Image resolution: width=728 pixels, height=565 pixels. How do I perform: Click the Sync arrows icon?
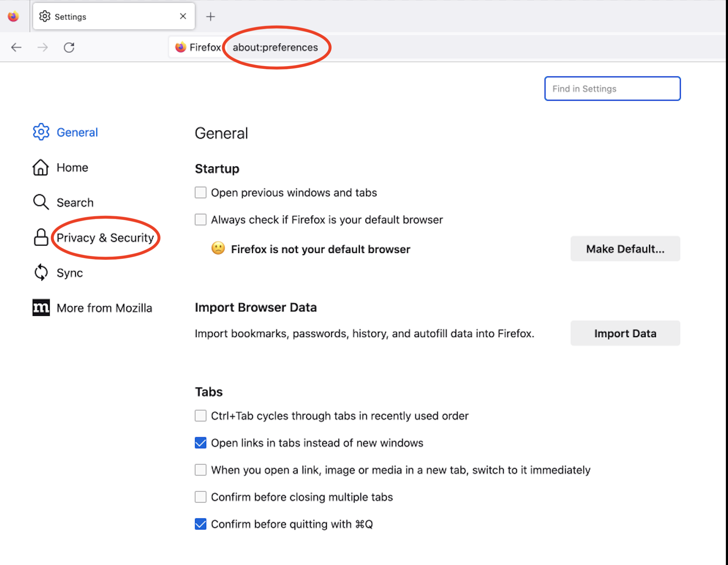coord(41,272)
